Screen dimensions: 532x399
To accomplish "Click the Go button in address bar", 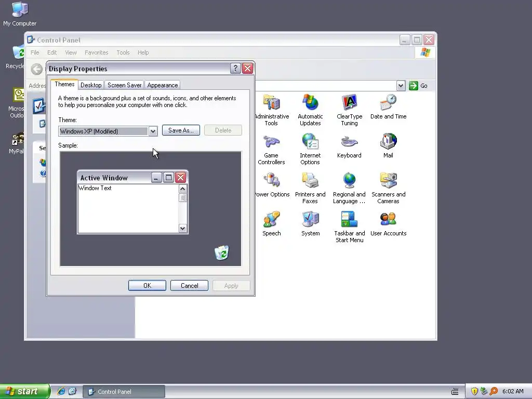I will point(418,86).
